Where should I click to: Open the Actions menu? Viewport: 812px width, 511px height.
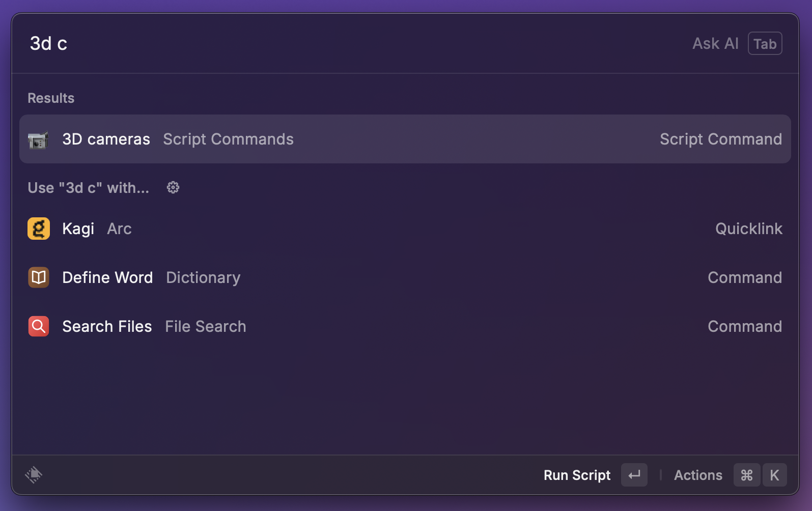(x=698, y=475)
